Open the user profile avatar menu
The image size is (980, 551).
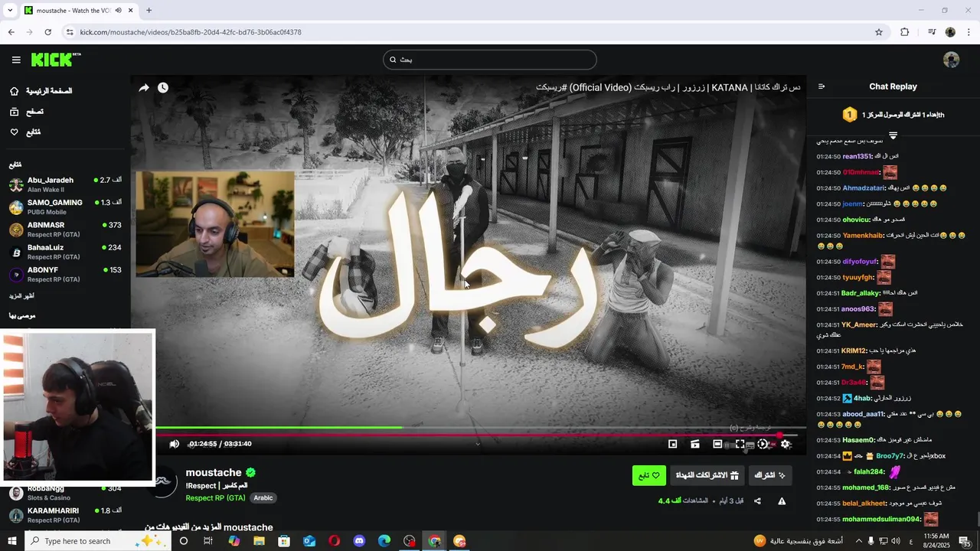(x=951, y=60)
